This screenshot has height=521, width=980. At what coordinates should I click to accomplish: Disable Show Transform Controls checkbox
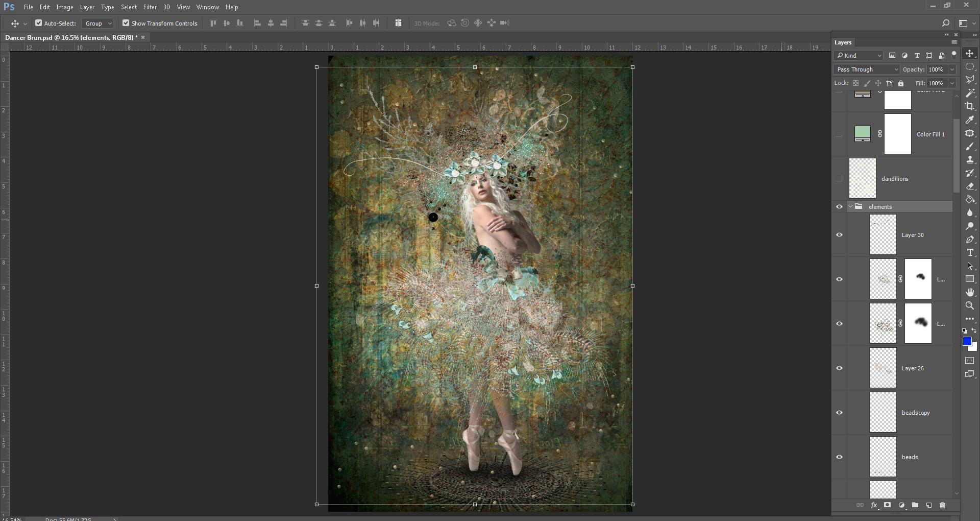126,23
